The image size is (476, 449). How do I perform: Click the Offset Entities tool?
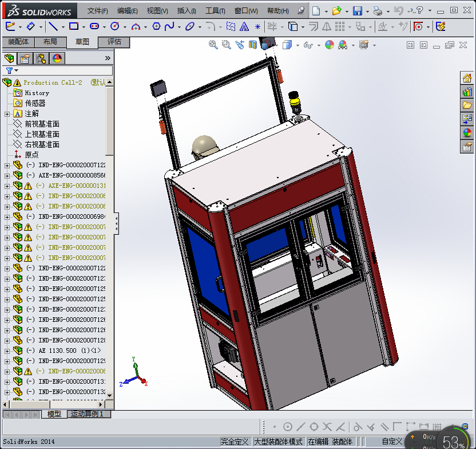314,27
